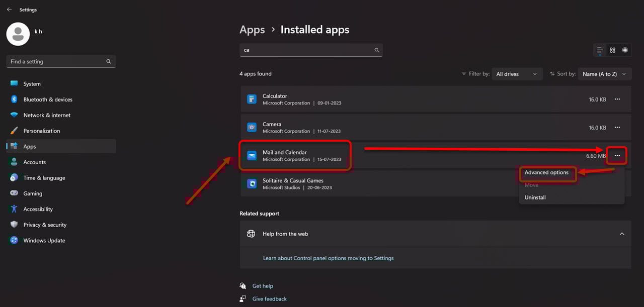This screenshot has height=307, width=644.
Task: Switch to table view layout icon
Action: (625, 50)
